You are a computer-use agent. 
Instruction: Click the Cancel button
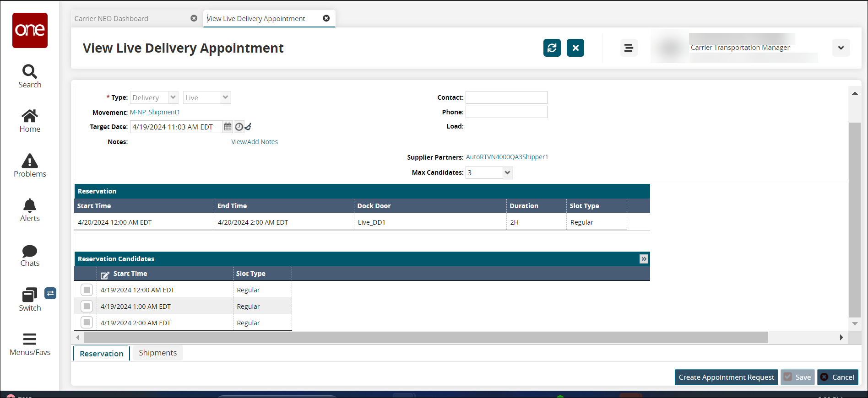pos(838,377)
